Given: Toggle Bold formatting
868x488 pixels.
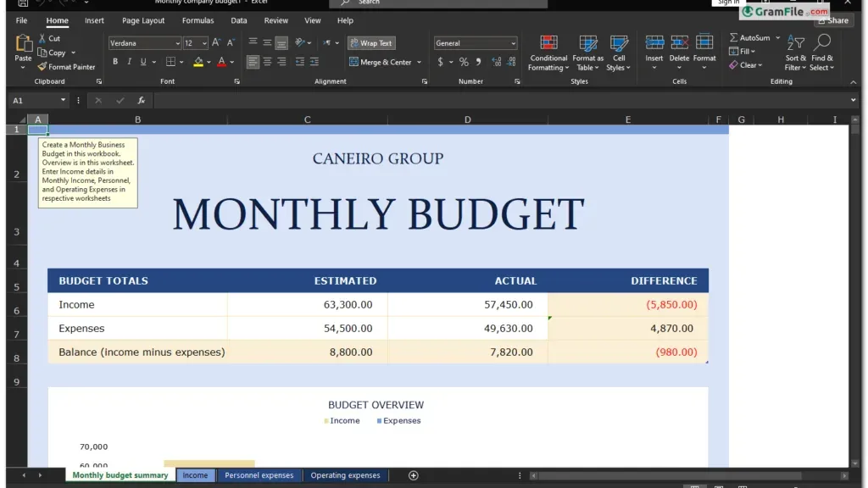Looking at the screenshot, I should tap(115, 62).
